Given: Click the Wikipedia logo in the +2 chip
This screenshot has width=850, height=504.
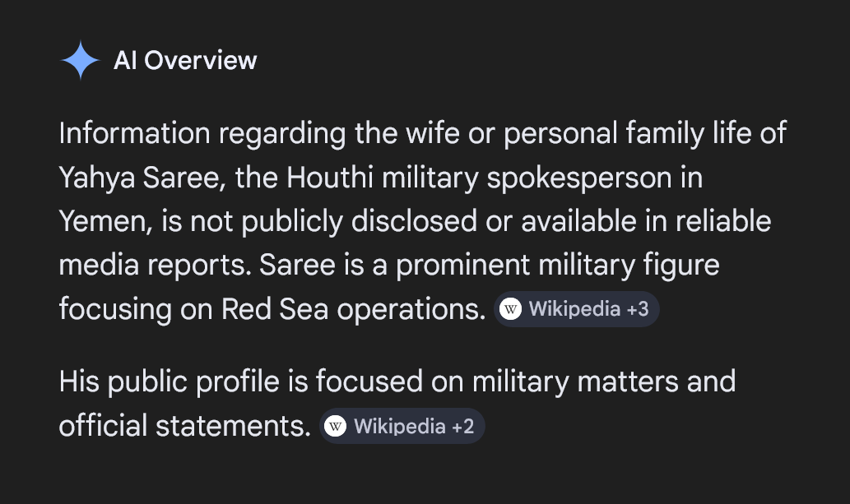Looking at the screenshot, I should (x=335, y=427).
